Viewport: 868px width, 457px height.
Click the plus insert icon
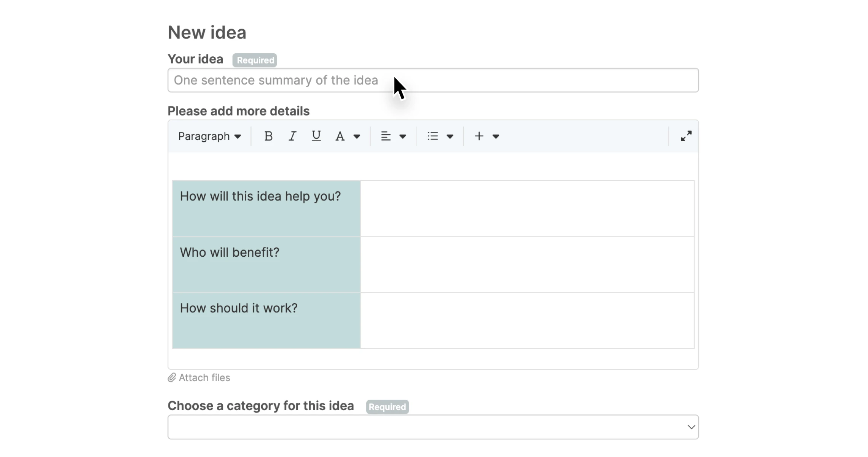click(x=479, y=136)
